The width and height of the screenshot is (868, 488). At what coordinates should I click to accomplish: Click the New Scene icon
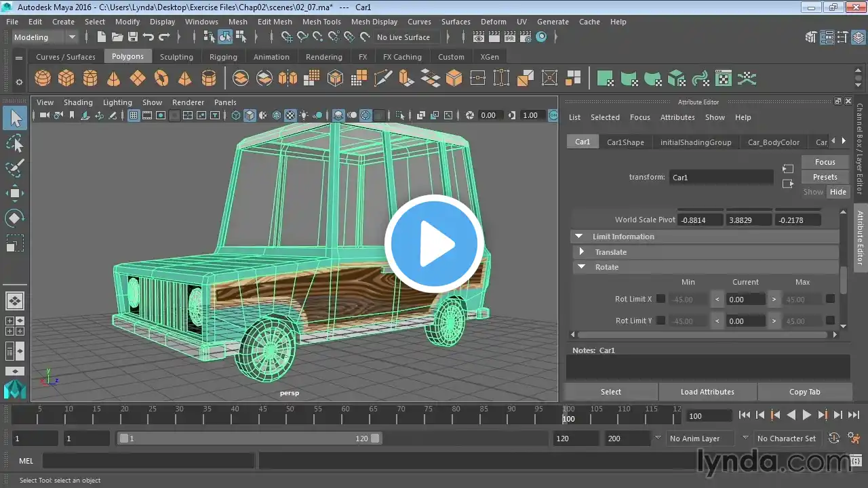102,37
